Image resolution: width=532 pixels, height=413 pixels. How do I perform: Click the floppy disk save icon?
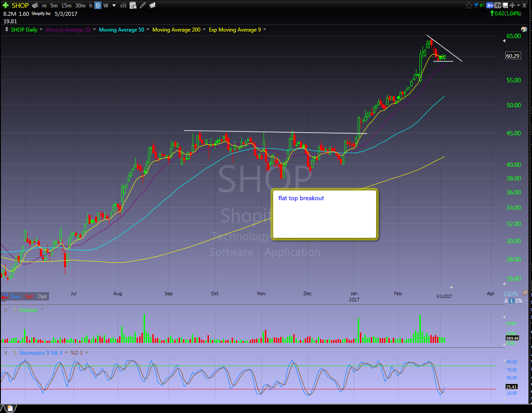[505, 5]
